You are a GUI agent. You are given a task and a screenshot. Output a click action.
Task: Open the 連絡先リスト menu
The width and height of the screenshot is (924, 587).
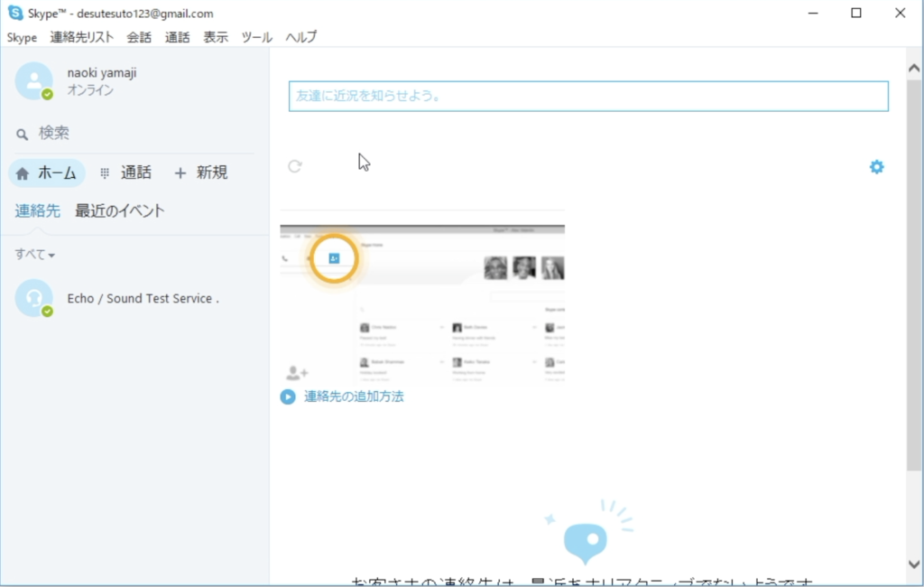[x=81, y=37]
